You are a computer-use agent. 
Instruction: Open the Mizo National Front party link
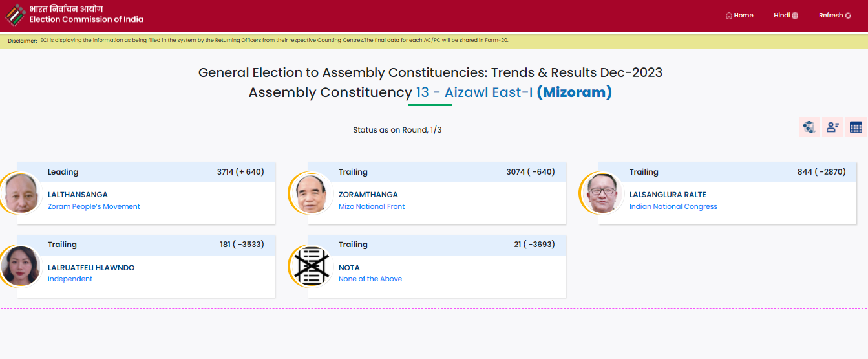point(372,206)
